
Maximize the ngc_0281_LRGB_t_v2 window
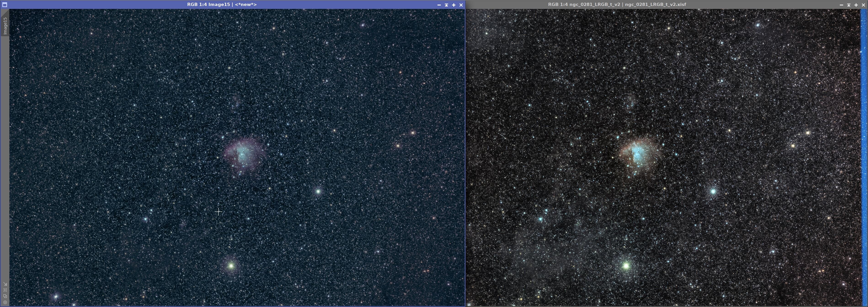pyautogui.click(x=856, y=5)
